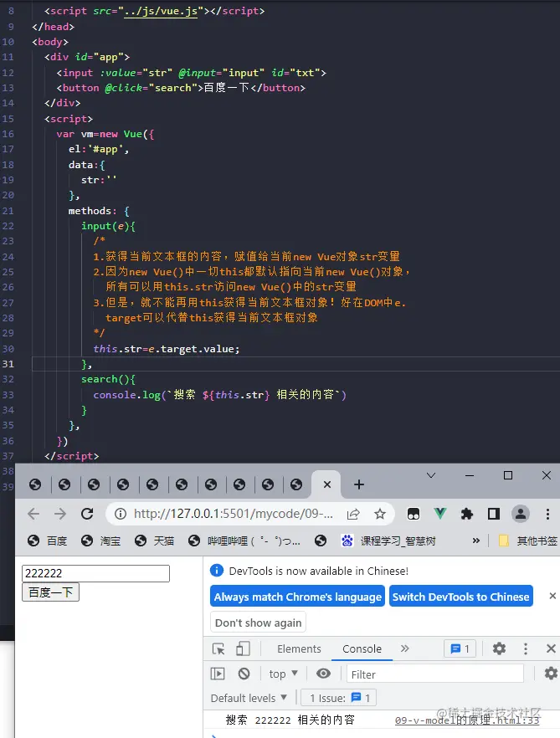Image resolution: width=560 pixels, height=738 pixels.
Task: Go back using browser back arrow
Action: pyautogui.click(x=33, y=514)
